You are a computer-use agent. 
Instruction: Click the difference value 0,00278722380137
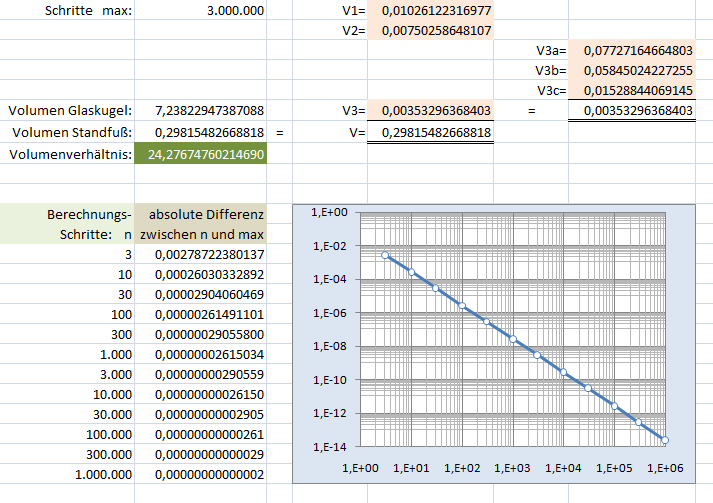click(200, 255)
